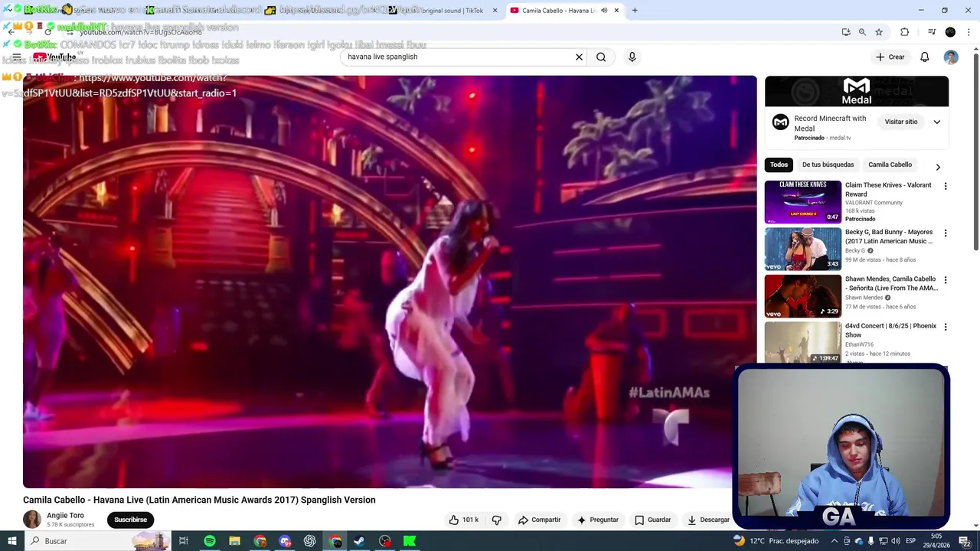This screenshot has height=551, width=980.
Task: Open ChatGPT app from the taskbar
Action: click(310, 541)
